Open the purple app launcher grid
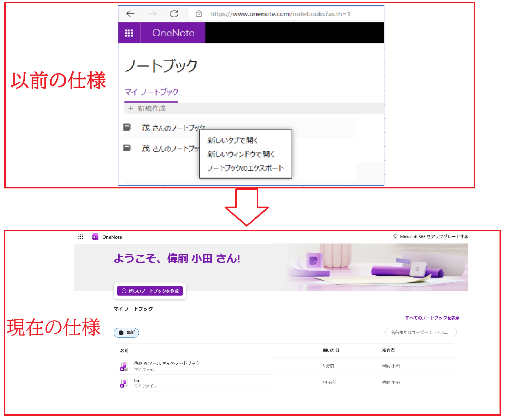This screenshot has height=420, width=515. pos(129,33)
